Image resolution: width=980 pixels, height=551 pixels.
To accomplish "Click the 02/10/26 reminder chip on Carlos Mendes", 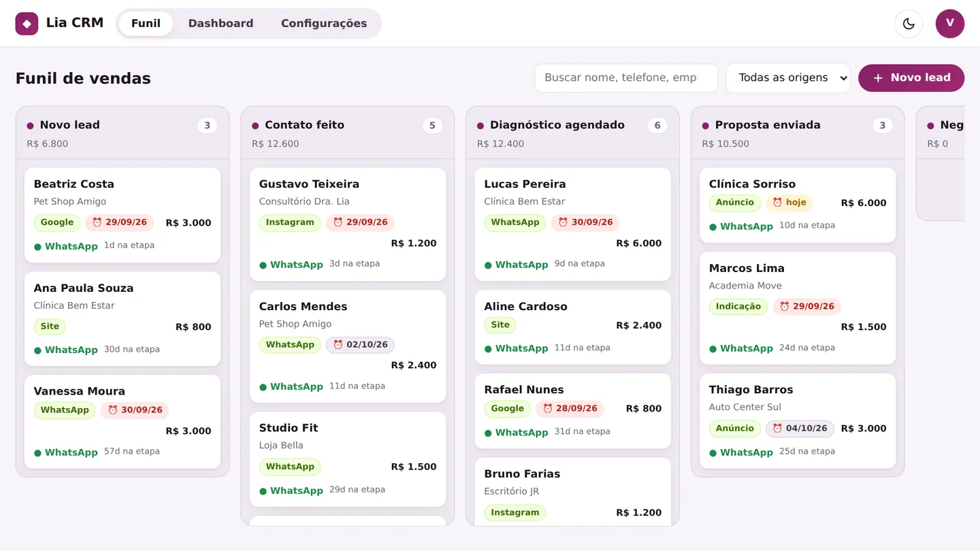I will tap(360, 345).
